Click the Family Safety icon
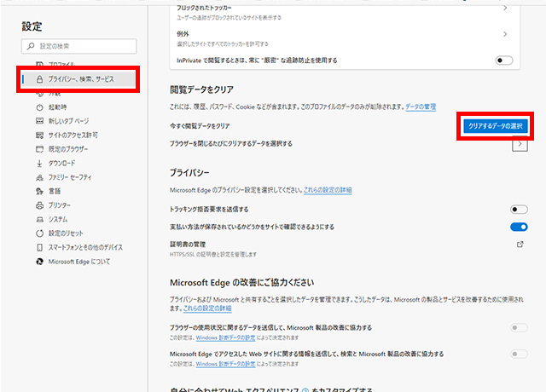This screenshot has width=546, height=392. click(40, 177)
